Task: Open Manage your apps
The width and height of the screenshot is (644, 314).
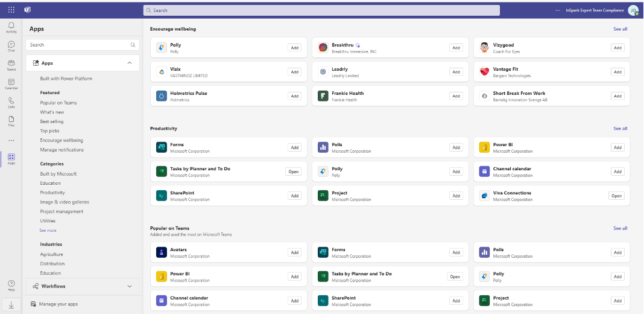Action: 54,304
